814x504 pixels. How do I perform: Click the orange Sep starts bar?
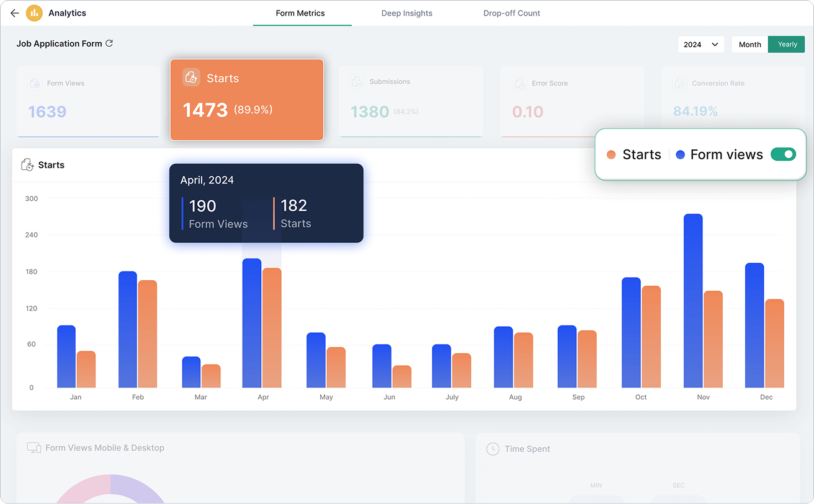point(587,359)
